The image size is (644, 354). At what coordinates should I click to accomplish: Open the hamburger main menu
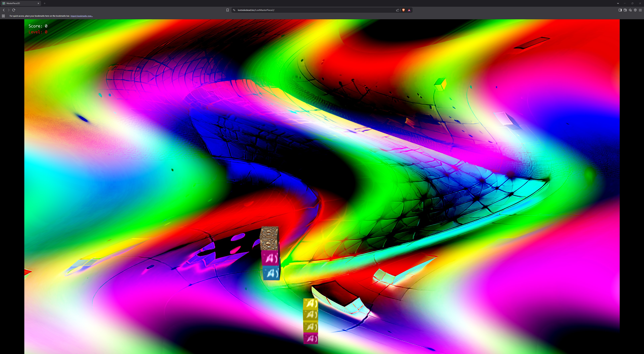[640, 10]
